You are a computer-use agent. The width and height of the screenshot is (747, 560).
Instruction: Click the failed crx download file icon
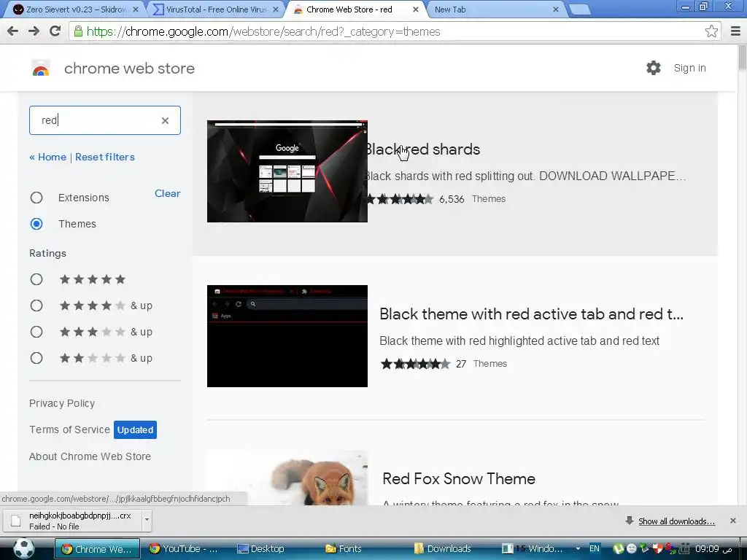[16, 521]
